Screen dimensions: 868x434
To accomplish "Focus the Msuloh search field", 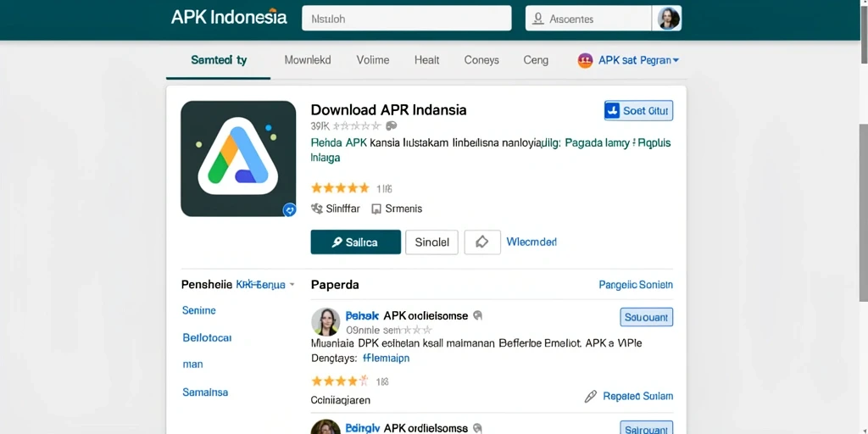I will click(406, 19).
